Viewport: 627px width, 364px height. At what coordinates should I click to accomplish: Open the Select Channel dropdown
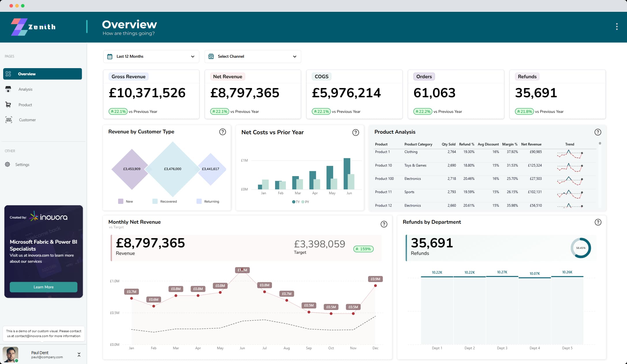[x=294, y=56]
